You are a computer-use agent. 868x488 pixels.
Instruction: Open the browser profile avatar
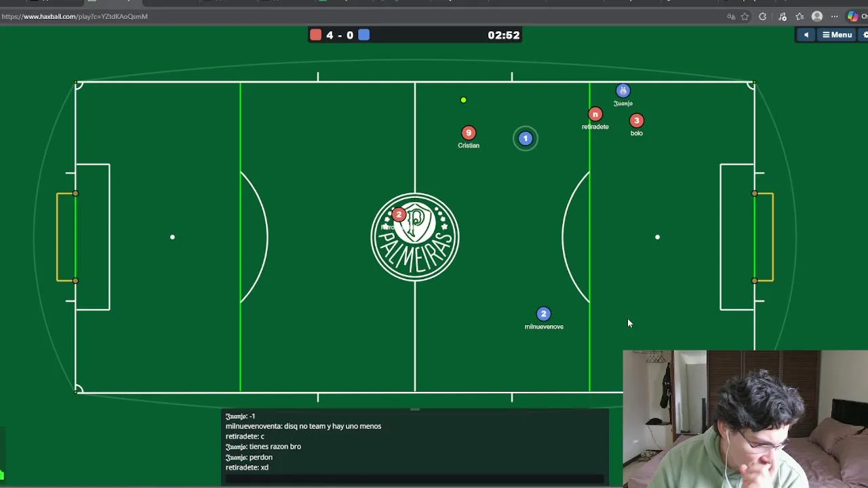[817, 17]
